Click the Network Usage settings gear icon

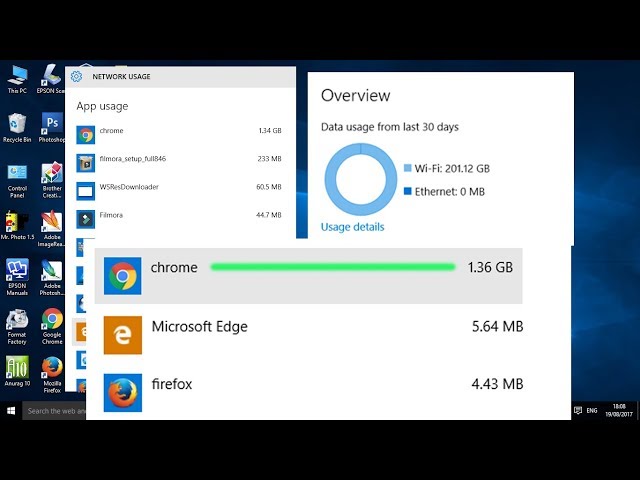coord(76,76)
